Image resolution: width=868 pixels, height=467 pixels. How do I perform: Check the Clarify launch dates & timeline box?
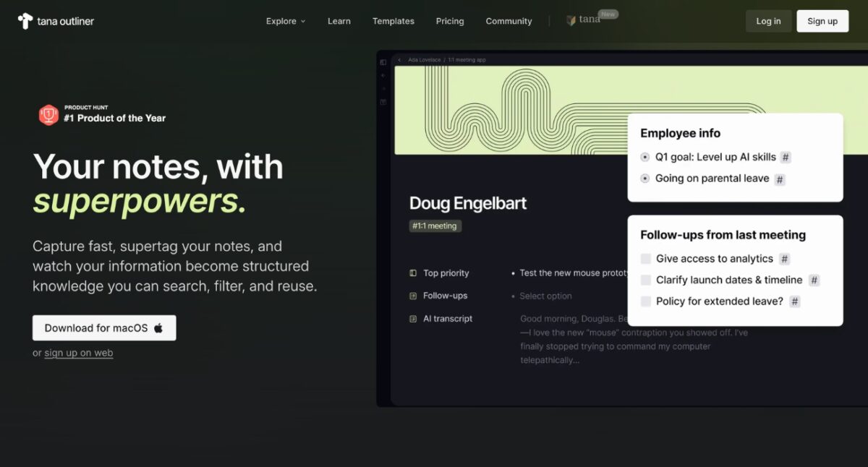646,280
